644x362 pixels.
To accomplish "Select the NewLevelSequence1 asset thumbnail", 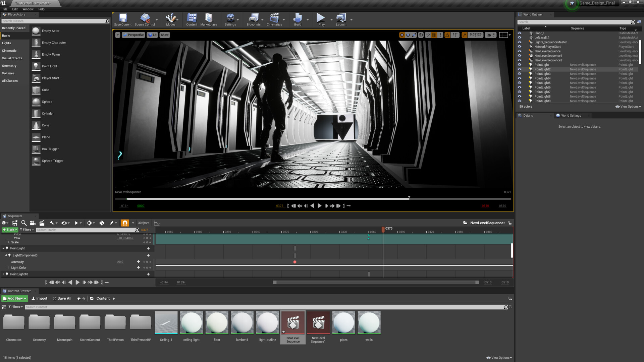I will point(318,323).
